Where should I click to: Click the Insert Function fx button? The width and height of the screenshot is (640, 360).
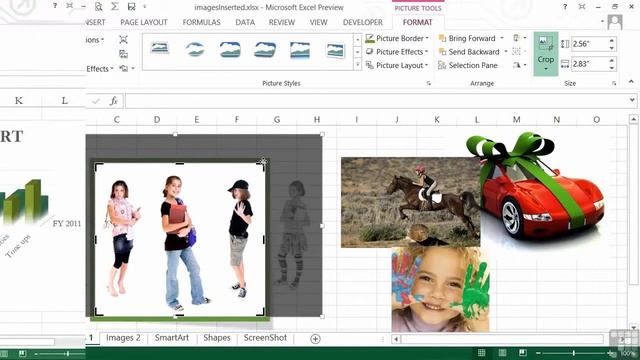coord(114,101)
